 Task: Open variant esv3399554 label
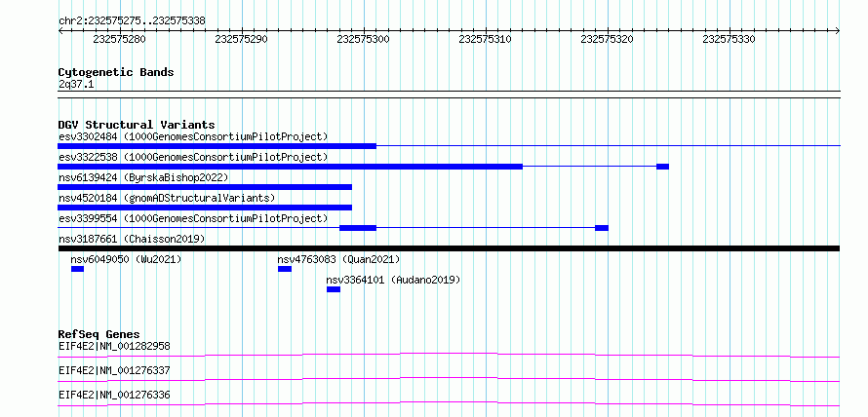(x=193, y=218)
